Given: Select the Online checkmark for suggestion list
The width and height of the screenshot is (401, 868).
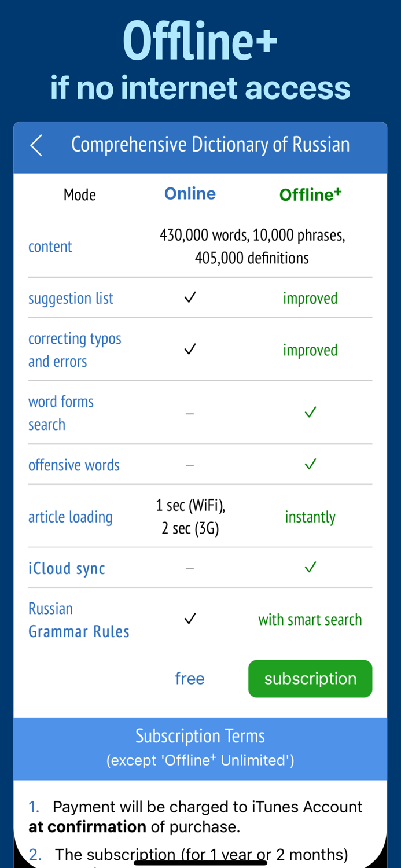Looking at the screenshot, I should pyautogui.click(x=190, y=297).
